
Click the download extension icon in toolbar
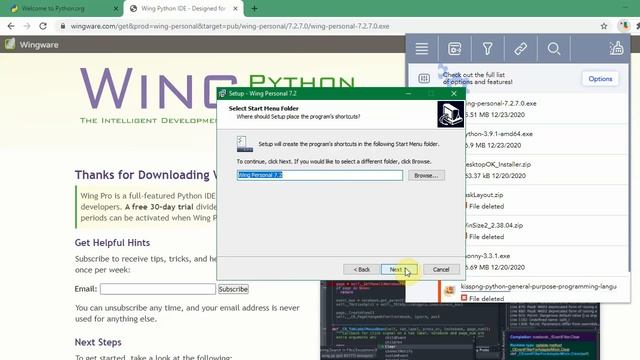[x=623, y=26]
